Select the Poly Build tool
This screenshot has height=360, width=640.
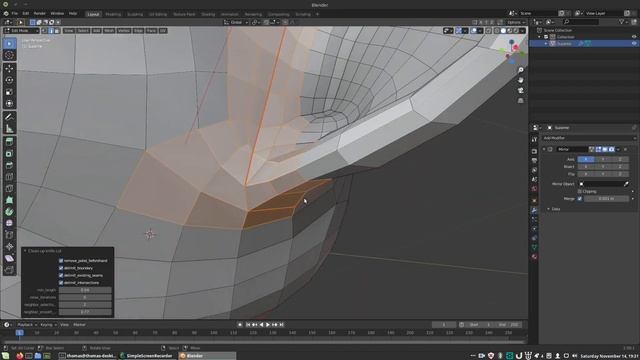(9, 200)
